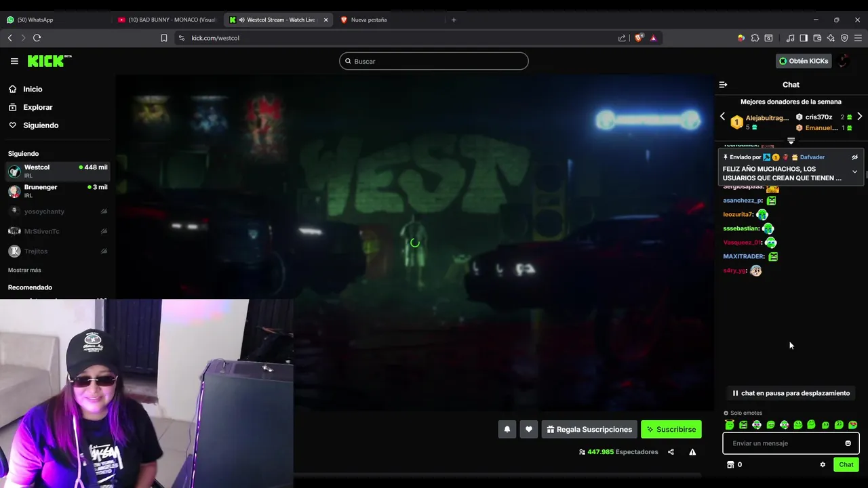Open the browser main menu
This screenshot has height=488, width=868.
[x=858, y=38]
